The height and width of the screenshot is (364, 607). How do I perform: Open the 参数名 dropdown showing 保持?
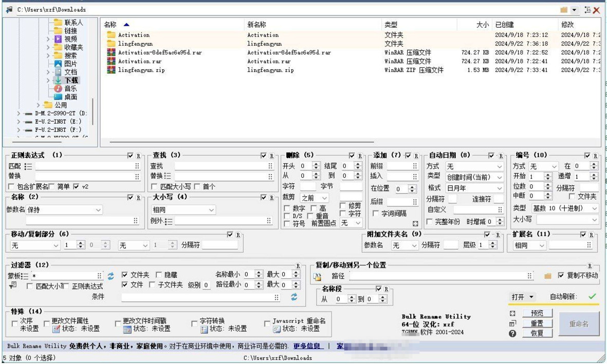(64, 210)
